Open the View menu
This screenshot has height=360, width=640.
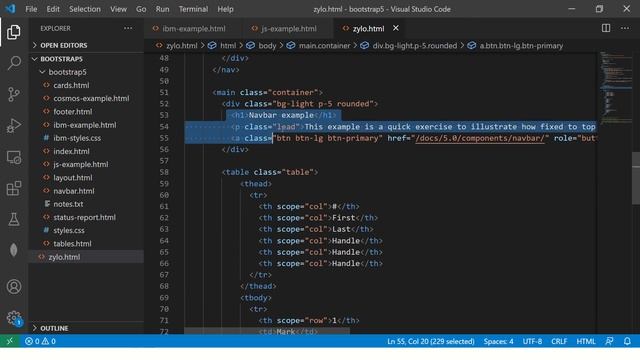click(x=118, y=9)
